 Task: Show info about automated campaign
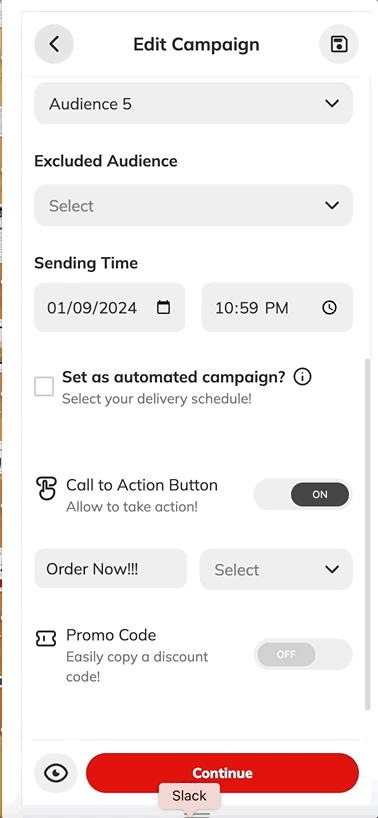pos(302,376)
